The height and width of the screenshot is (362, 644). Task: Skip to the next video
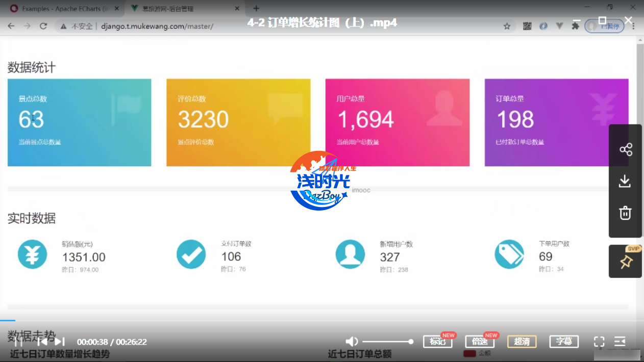pos(60,342)
